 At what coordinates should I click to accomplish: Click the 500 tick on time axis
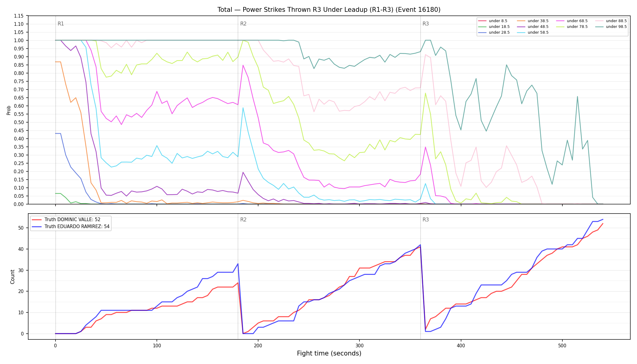[x=562, y=345]
